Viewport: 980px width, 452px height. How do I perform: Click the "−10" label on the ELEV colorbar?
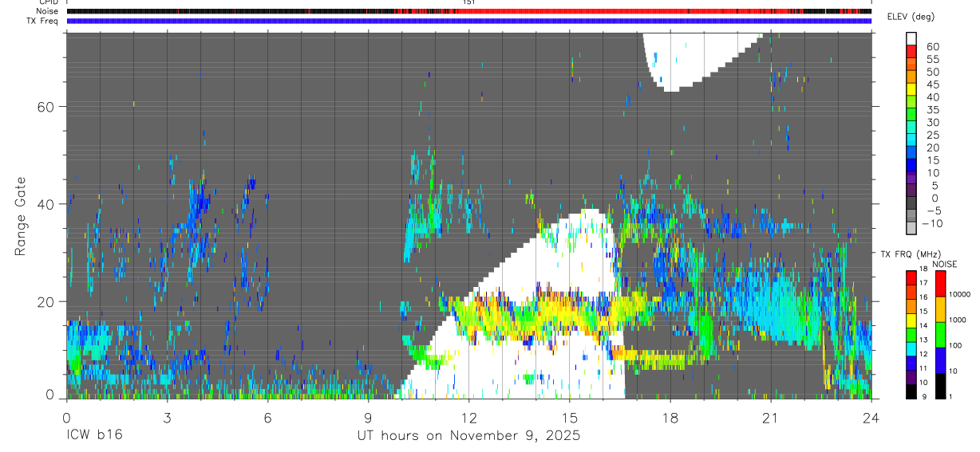931,223
